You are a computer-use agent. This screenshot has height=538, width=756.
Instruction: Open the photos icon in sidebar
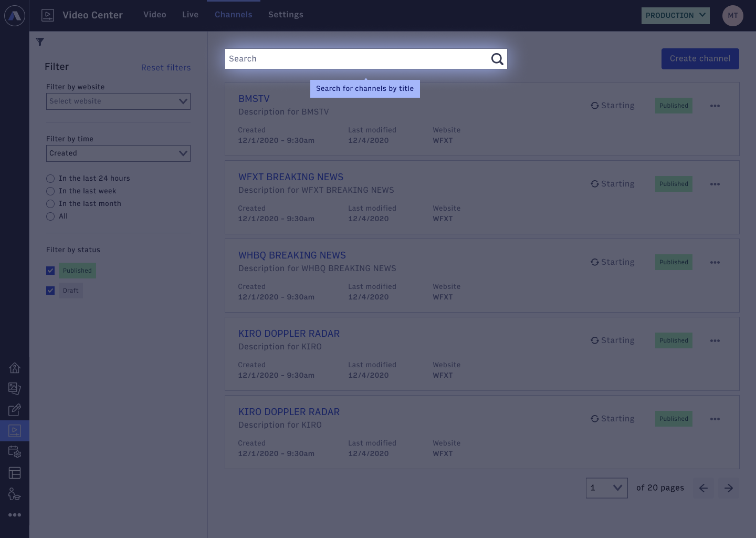[15, 389]
